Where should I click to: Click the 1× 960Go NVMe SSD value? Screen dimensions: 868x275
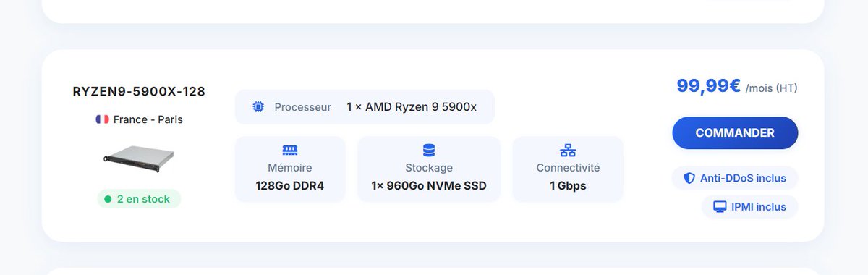(x=429, y=186)
